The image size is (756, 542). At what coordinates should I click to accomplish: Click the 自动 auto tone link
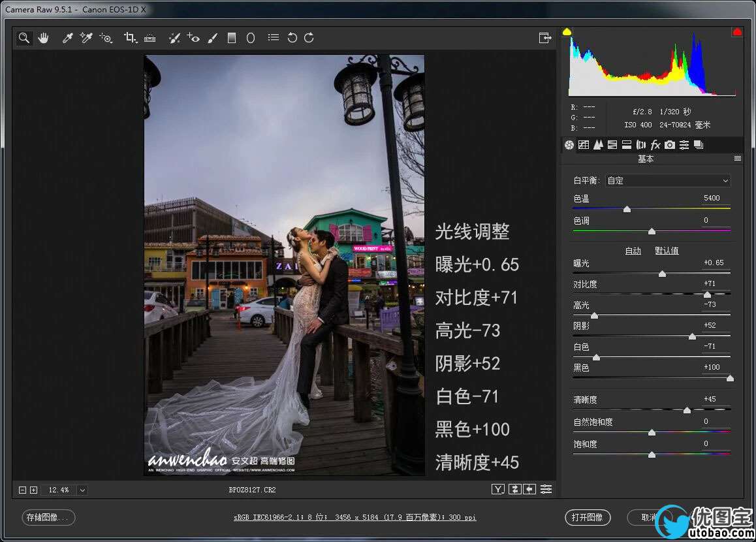pyautogui.click(x=633, y=251)
